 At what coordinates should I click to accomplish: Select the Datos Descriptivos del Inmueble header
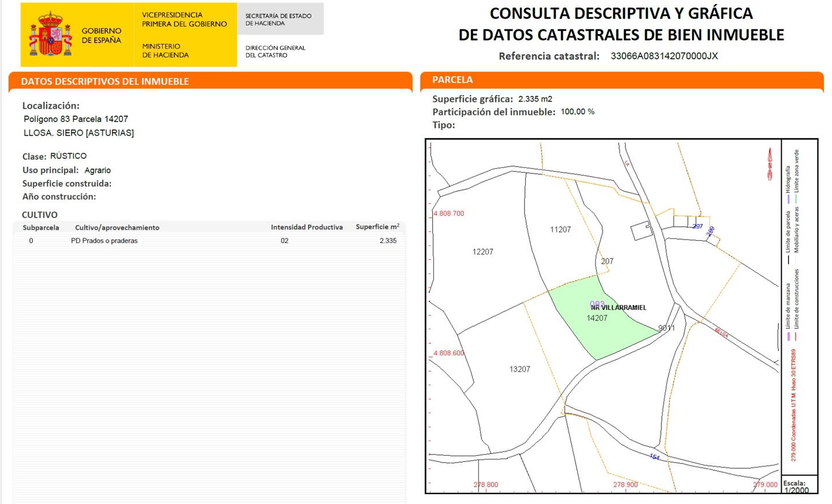105,81
